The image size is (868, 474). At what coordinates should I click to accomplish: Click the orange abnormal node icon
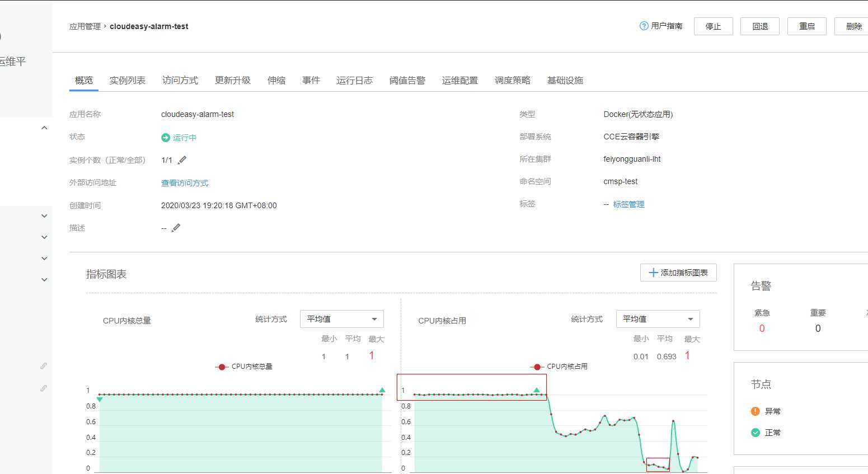coord(755,411)
